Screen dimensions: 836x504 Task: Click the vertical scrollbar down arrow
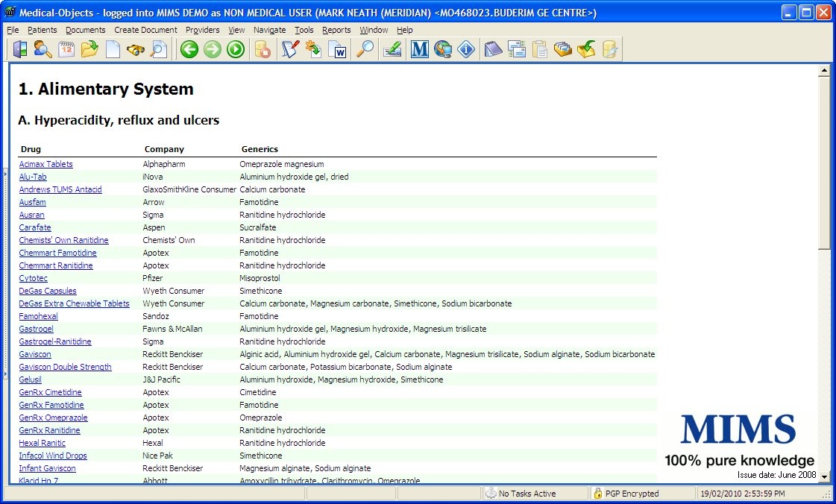(824, 477)
